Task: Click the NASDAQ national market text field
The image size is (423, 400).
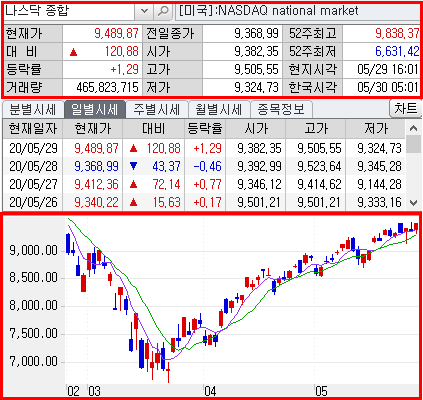Action: click(298, 11)
